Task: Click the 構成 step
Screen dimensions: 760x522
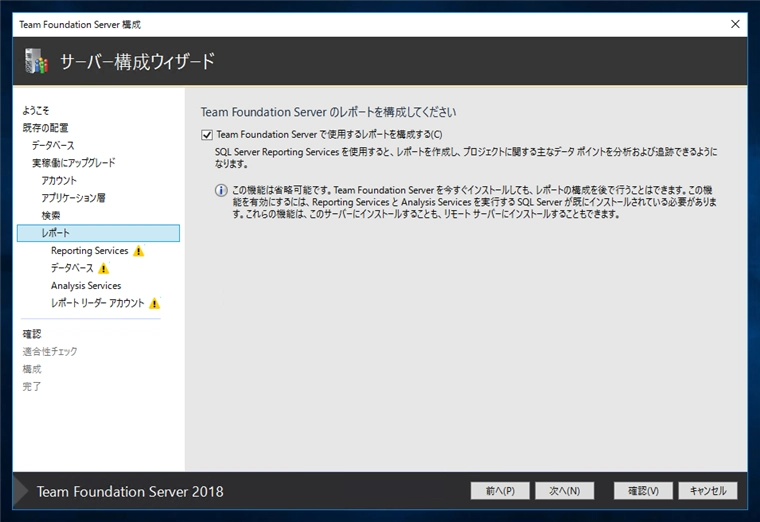Action: [32, 369]
